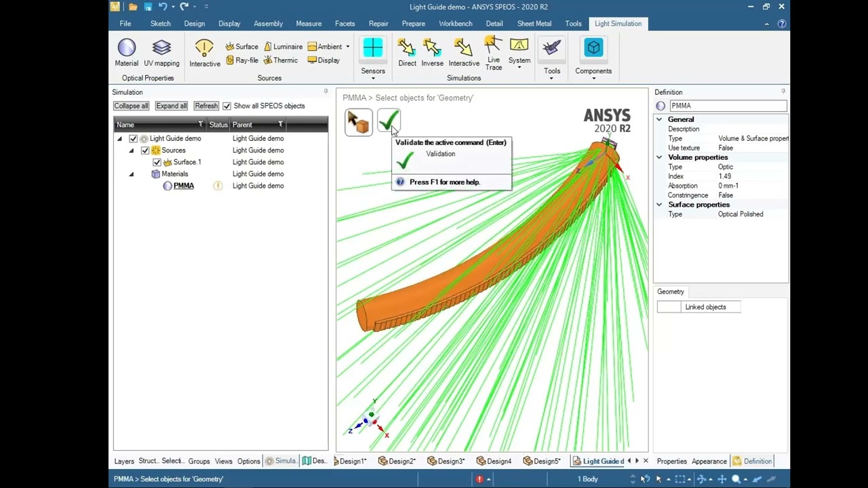Uncheck the Surface.1 checkbox
This screenshot has width=868, height=488.
[157, 162]
